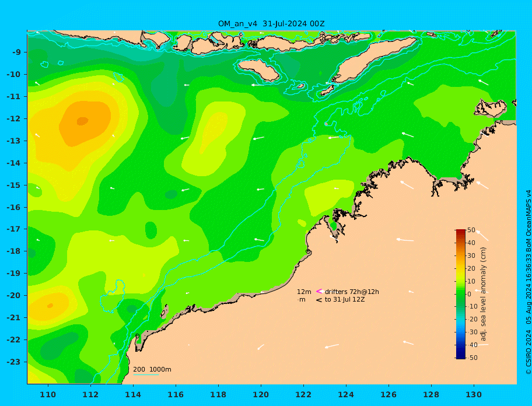Click the latitude axis label -19
This screenshot has height=406, width=532.
pos(14,273)
